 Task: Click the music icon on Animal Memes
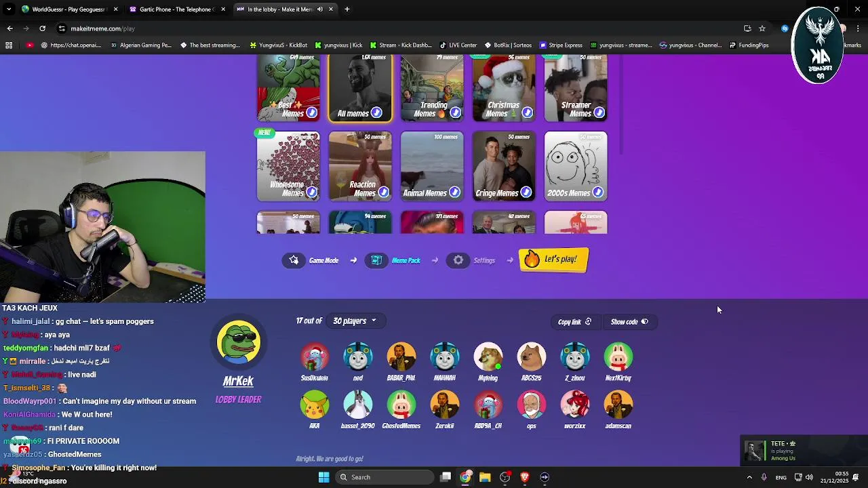pos(455,192)
